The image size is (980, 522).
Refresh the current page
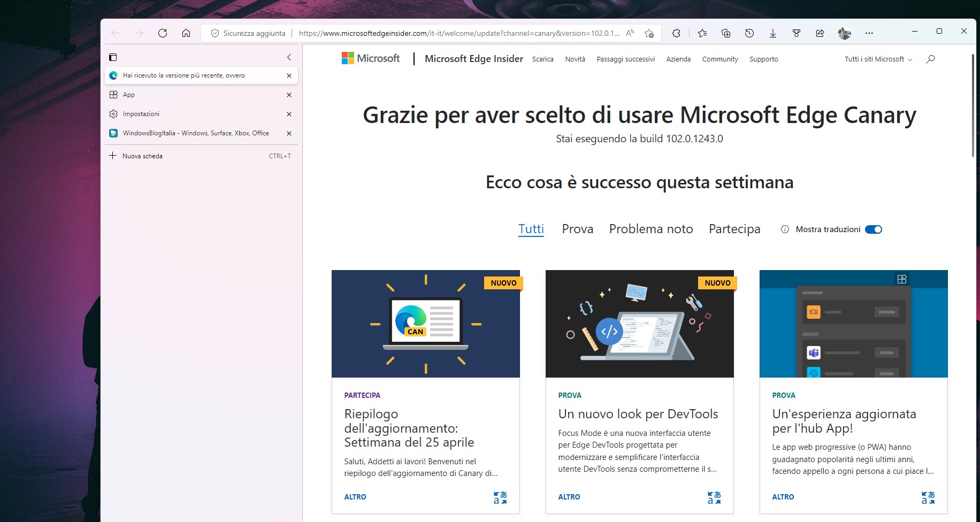pyautogui.click(x=163, y=33)
